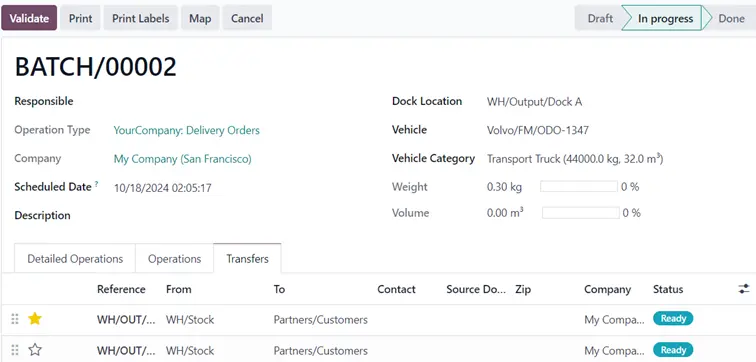
Task: Open the second WH/OUT transfer reference
Action: [x=126, y=350]
